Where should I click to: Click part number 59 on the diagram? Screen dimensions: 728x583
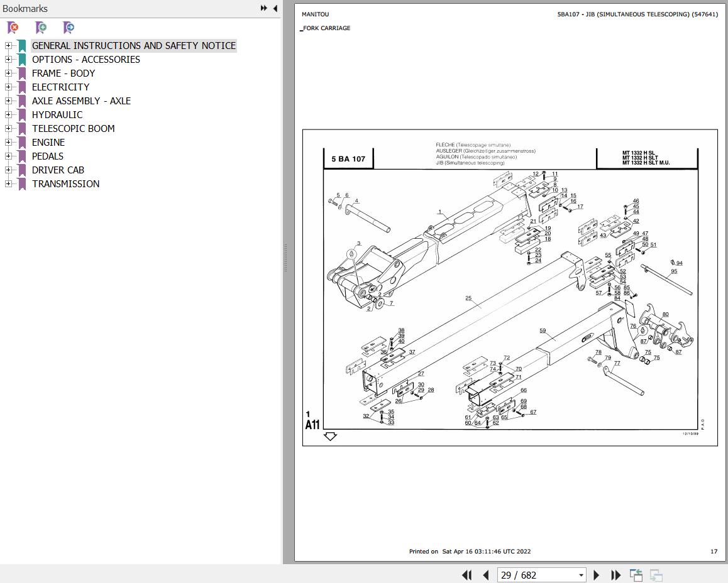tap(543, 330)
